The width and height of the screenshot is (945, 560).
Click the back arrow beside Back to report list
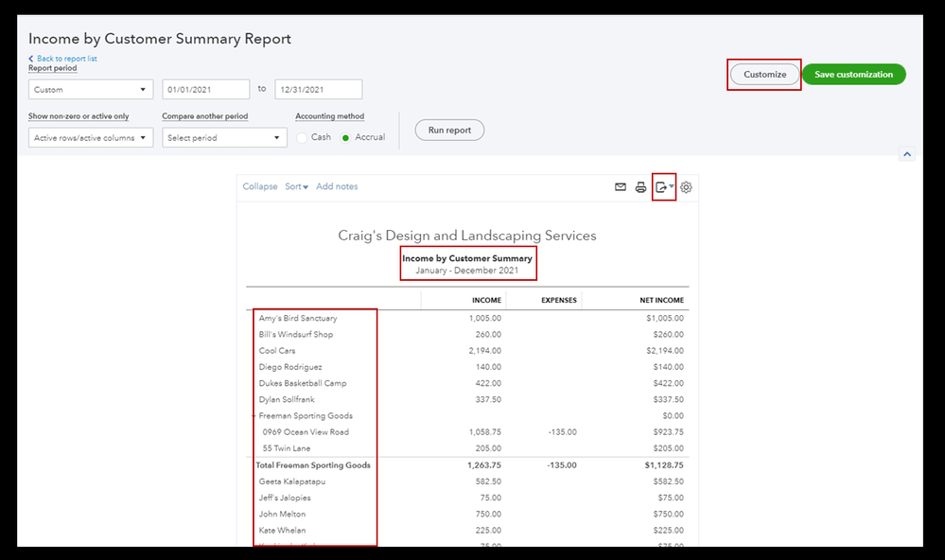(x=30, y=59)
